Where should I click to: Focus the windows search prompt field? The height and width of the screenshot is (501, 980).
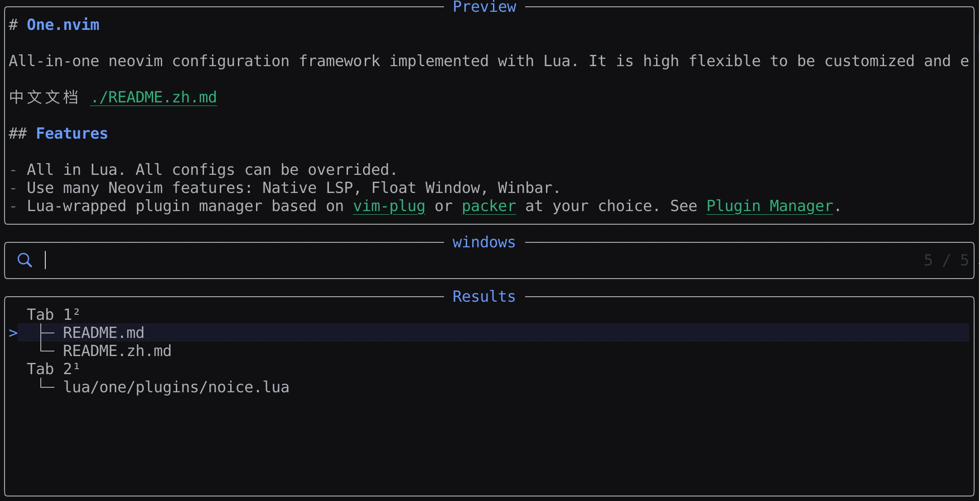coord(453,260)
